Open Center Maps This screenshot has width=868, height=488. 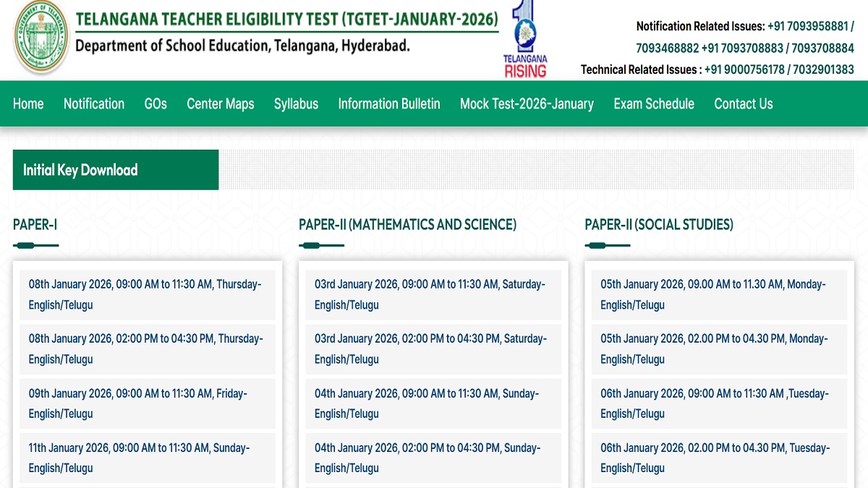[220, 103]
